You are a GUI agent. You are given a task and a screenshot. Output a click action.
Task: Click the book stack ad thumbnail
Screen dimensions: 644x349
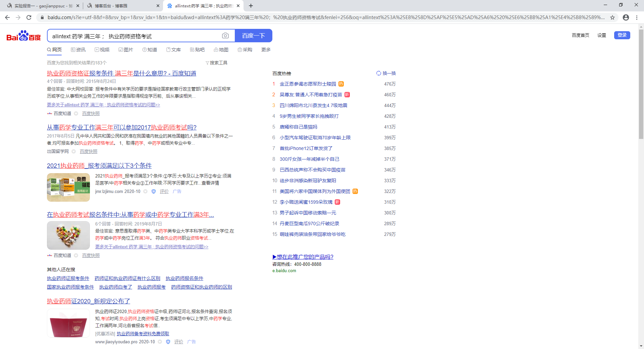(68, 187)
